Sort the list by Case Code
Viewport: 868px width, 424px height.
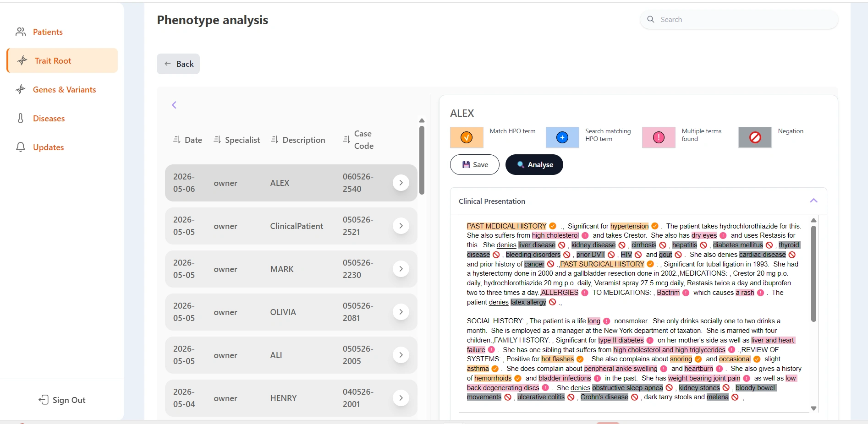pos(358,140)
